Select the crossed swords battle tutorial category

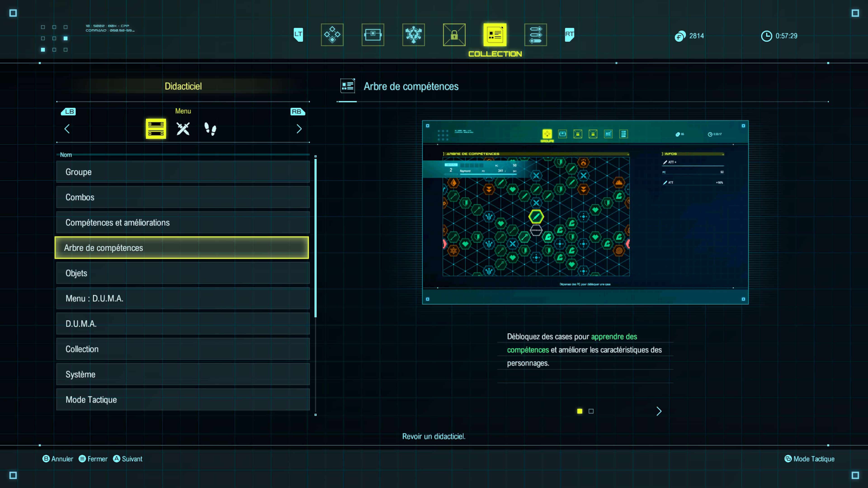pyautogui.click(x=183, y=129)
